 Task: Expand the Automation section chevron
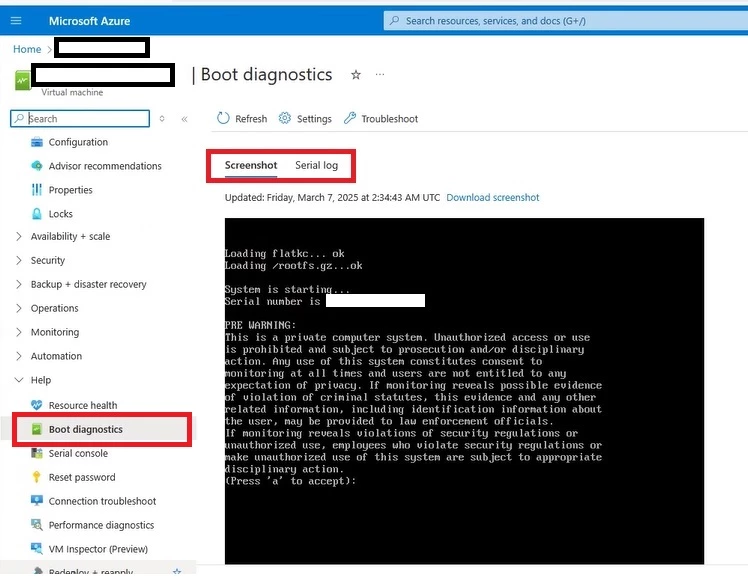click(x=19, y=356)
